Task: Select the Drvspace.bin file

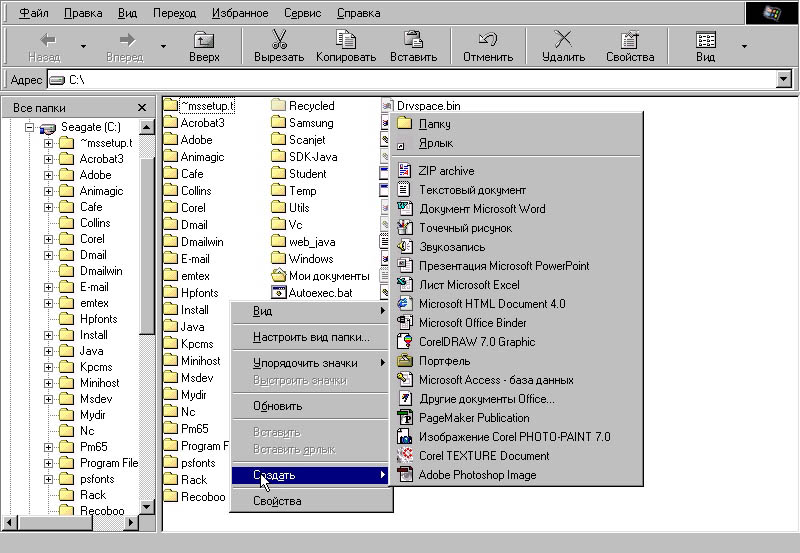Action: (421, 106)
